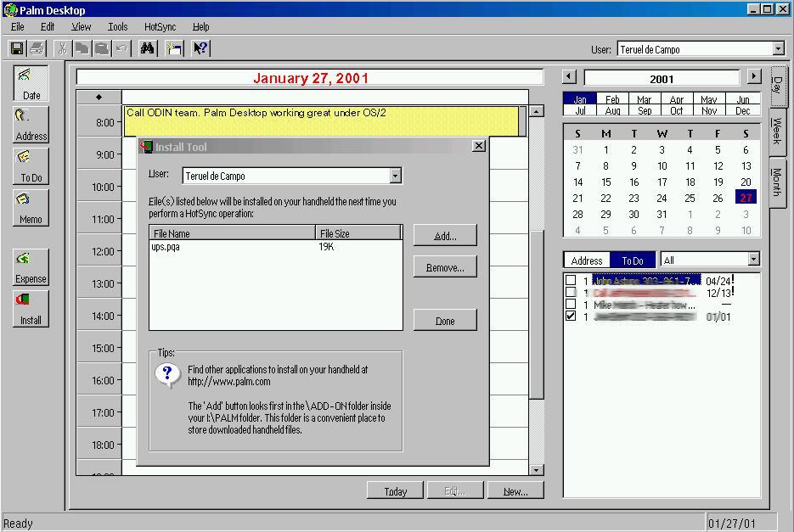The width and height of the screenshot is (794, 532).
Task: Open the Help menu
Action: (200, 27)
